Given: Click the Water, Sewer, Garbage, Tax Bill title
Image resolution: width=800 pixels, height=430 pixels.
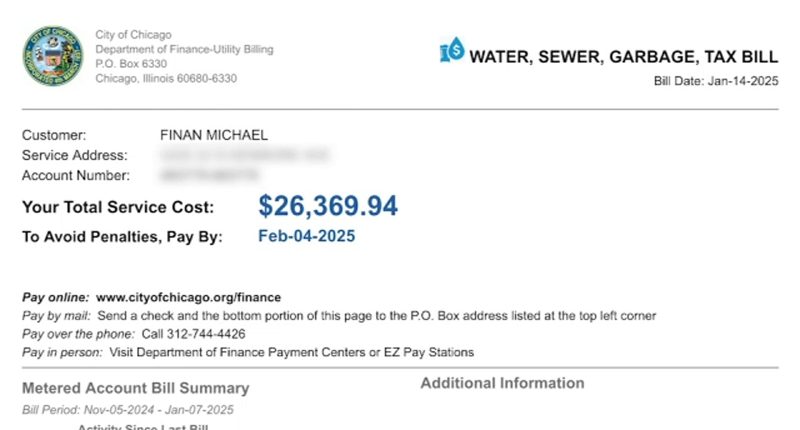Looking at the screenshot, I should (x=623, y=56).
